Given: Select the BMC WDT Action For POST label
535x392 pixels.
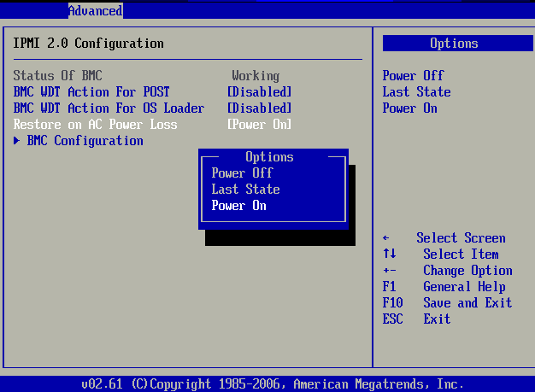Looking at the screenshot, I should 91,92.
